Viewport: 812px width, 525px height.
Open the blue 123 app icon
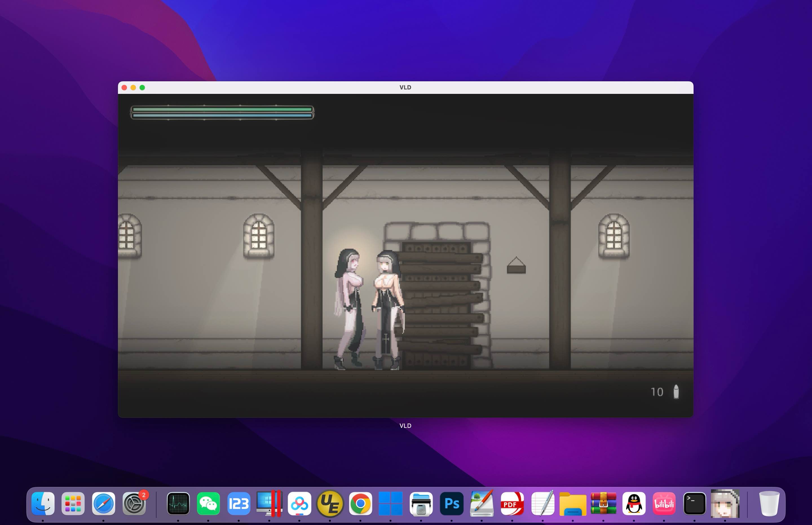pyautogui.click(x=239, y=504)
